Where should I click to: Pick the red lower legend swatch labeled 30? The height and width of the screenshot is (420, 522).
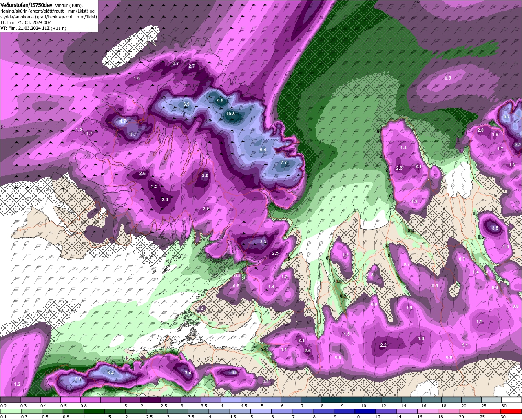(511, 411)
